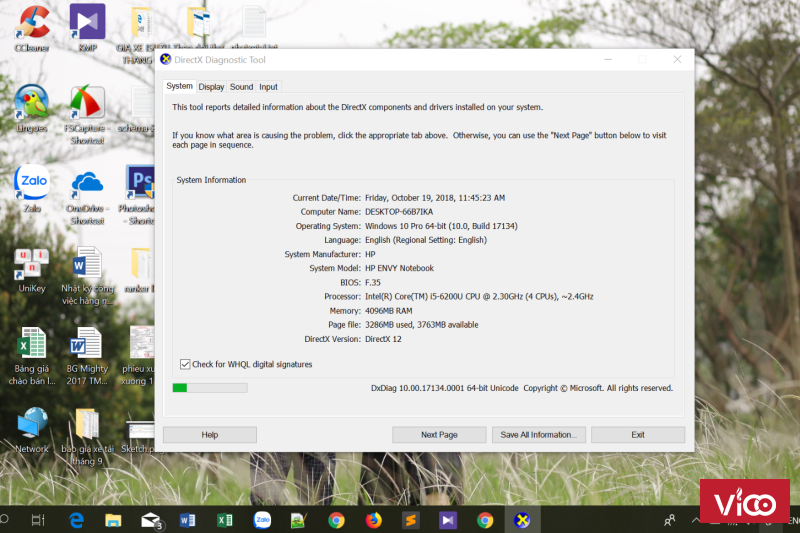Open the Mail app in taskbar
800x533 pixels.
[151, 520]
